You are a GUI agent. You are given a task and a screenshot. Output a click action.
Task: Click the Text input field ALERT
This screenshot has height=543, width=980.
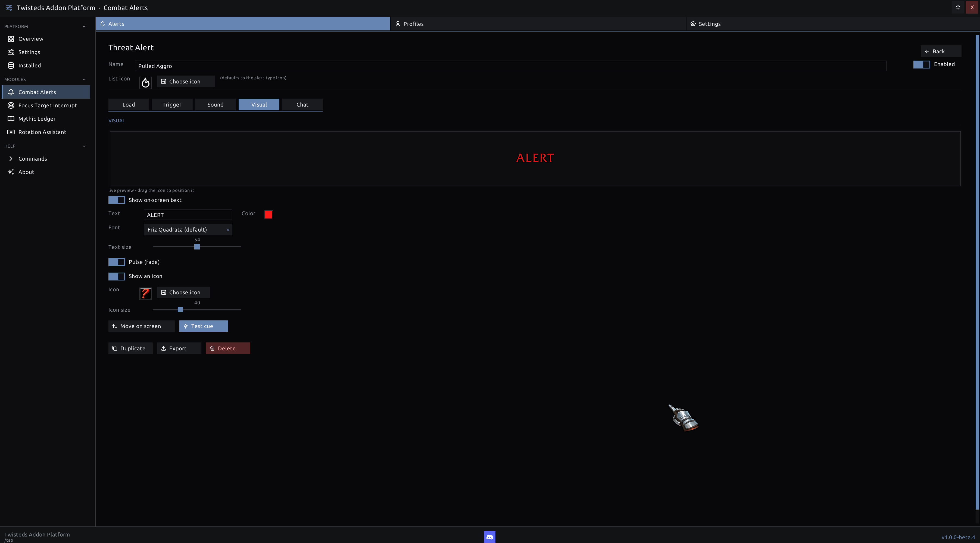[188, 215]
